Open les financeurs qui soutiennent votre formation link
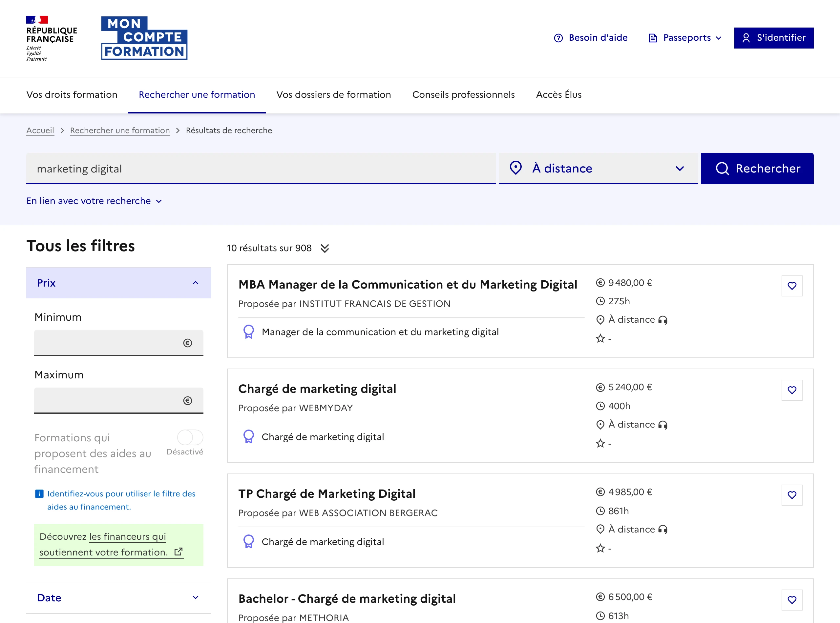Viewport: 840px width, 623px height. [111, 545]
